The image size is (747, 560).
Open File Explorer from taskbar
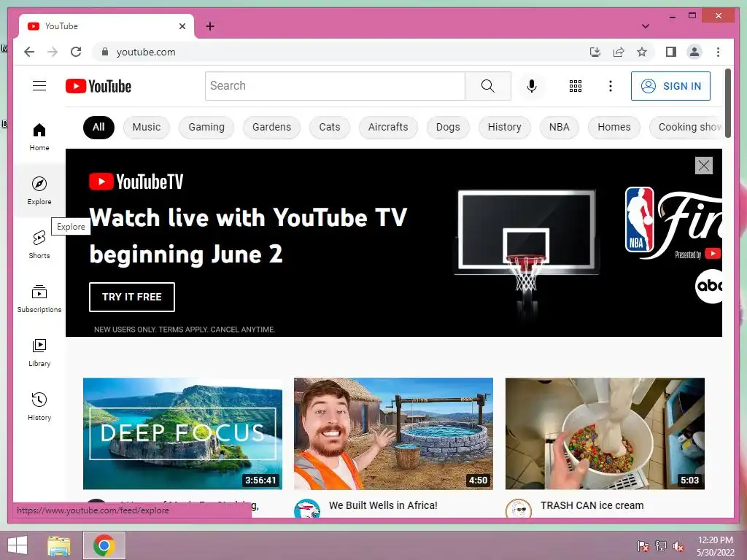59,545
